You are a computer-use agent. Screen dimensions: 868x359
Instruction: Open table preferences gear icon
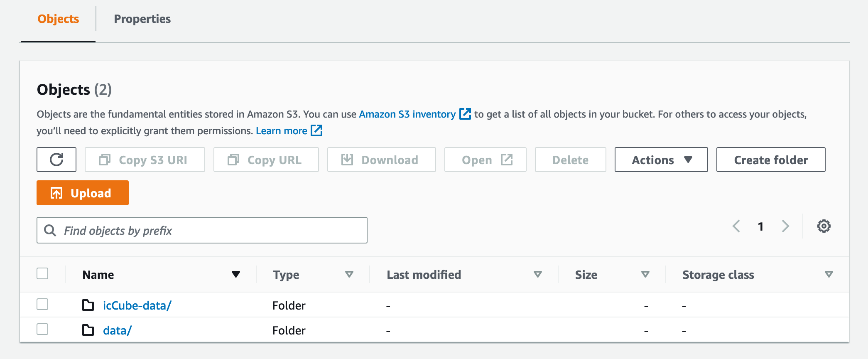coord(824,226)
